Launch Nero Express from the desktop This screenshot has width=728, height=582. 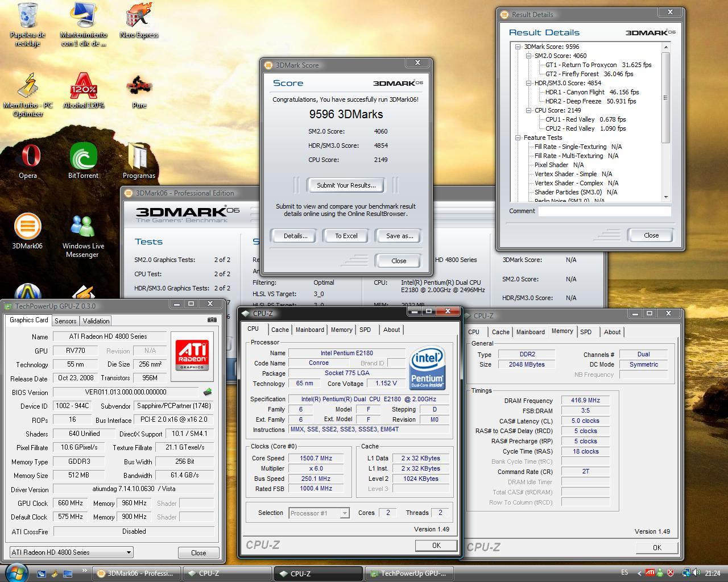click(139, 20)
